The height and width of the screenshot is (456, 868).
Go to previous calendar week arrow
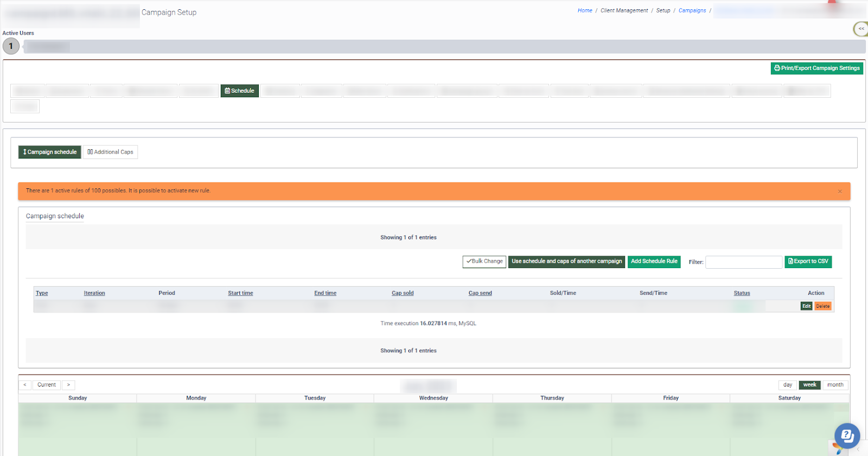pyautogui.click(x=25, y=385)
